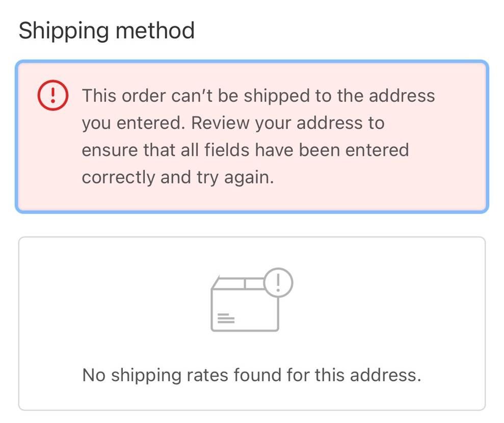Click the exclamation badge on the package
Image resolution: width=504 pixels, height=423 pixels.
[x=278, y=282]
